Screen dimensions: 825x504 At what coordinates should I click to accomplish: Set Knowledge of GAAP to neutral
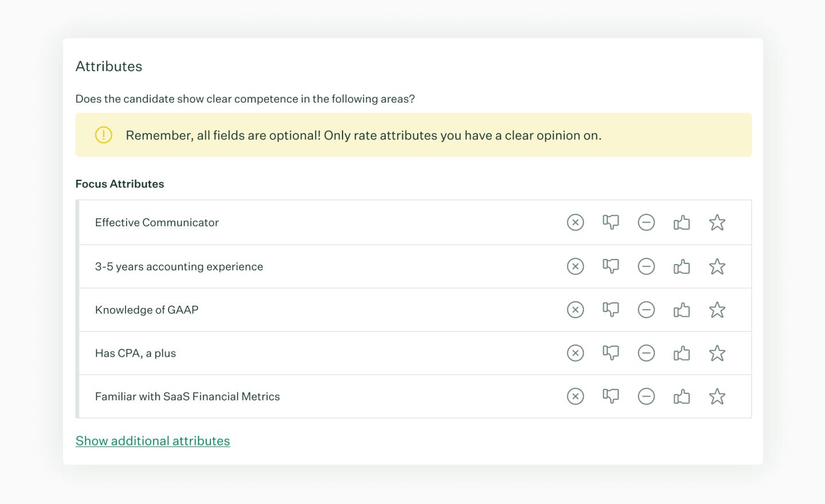(x=646, y=310)
